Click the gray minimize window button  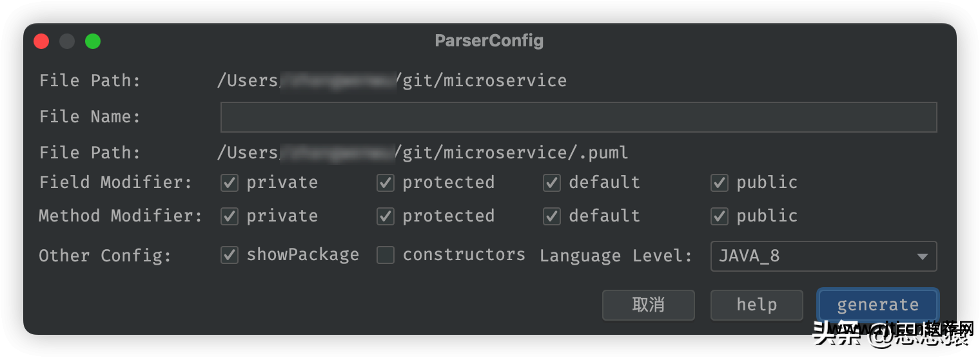[67, 41]
